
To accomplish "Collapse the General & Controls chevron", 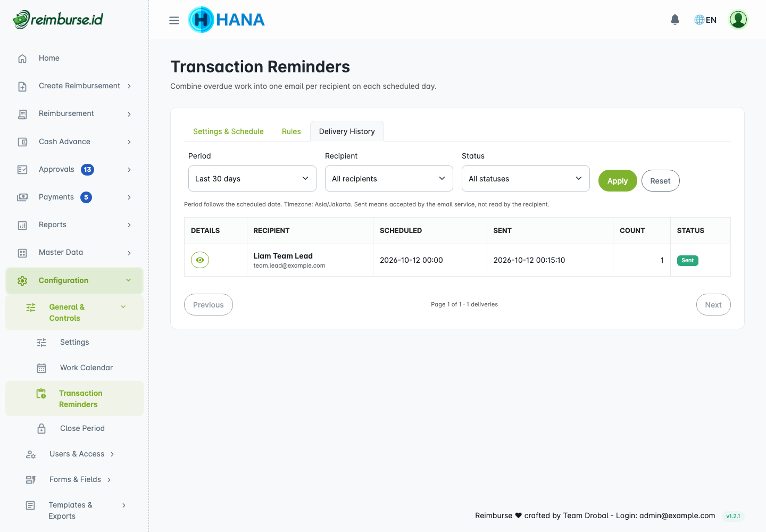I will [123, 307].
